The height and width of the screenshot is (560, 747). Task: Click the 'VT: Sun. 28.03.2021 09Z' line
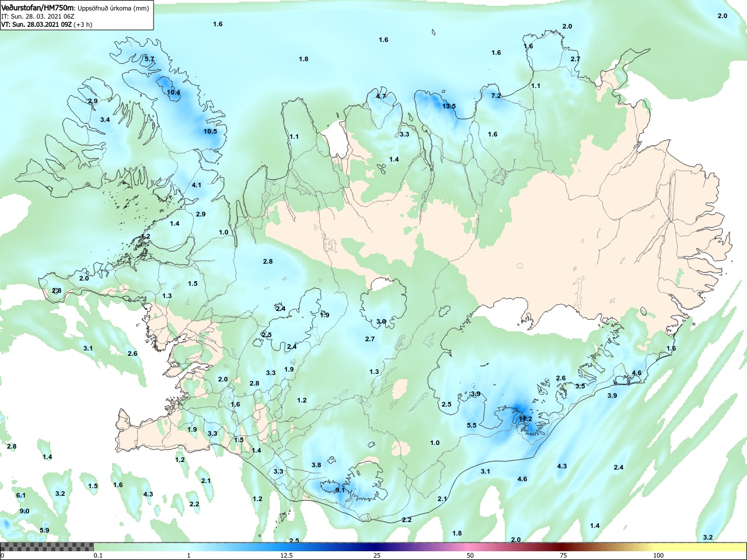pyautogui.click(x=37, y=24)
